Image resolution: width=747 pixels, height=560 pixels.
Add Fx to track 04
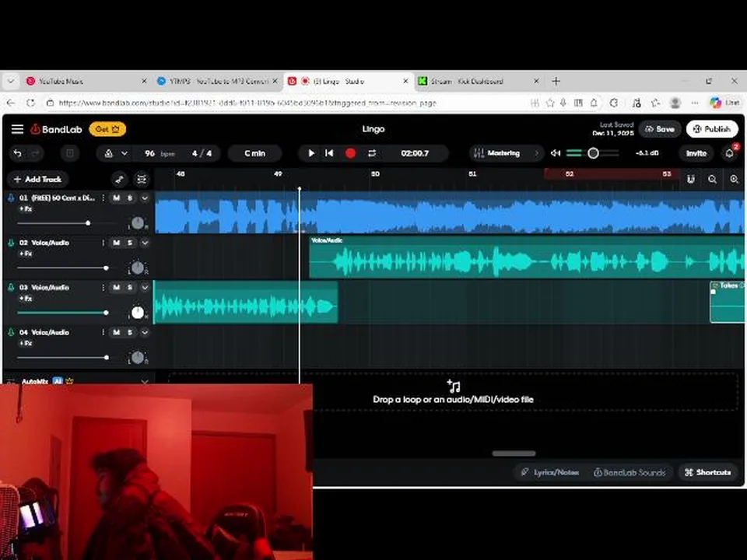(x=26, y=343)
